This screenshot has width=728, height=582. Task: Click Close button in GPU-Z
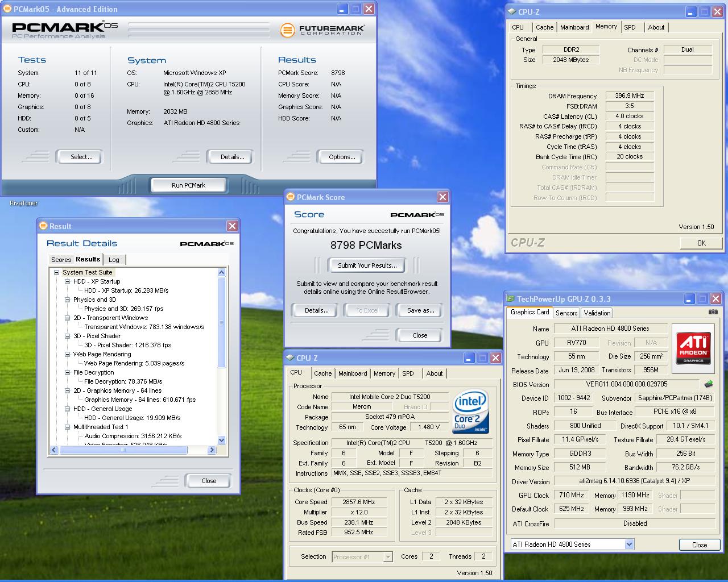pos(700,544)
